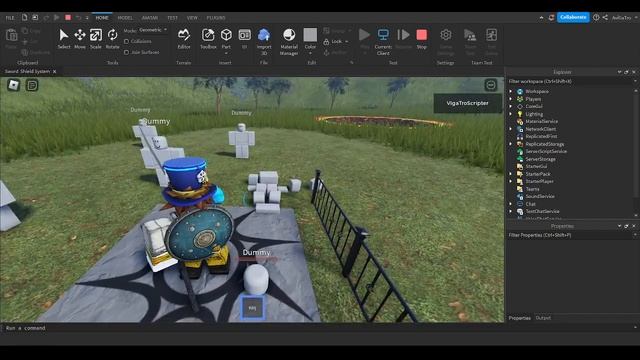
Task: Switch to the AVATAR ribbon tab
Action: [x=150, y=18]
